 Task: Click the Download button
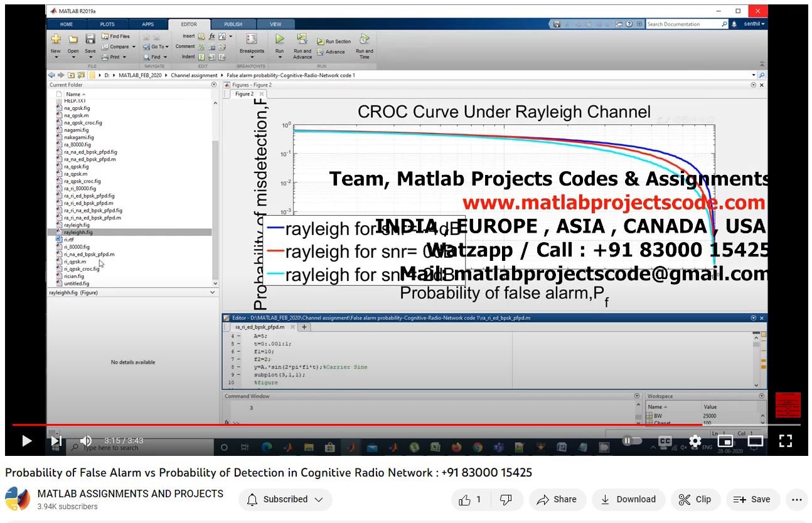click(x=628, y=499)
